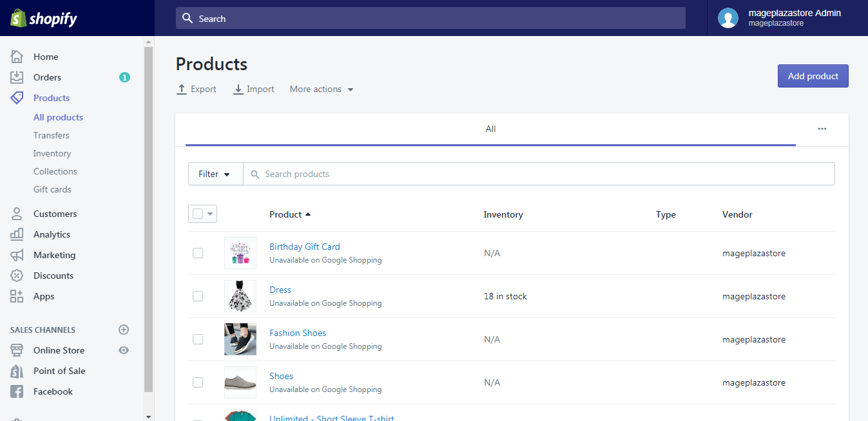This screenshot has height=421, width=868.
Task: Select the Discounts icon in sidebar
Action: click(17, 275)
